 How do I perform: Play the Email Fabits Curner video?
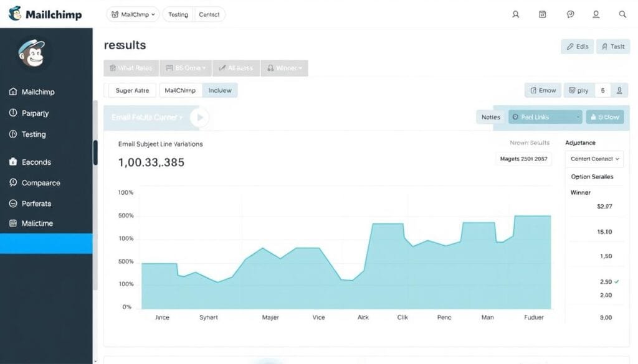coord(199,117)
